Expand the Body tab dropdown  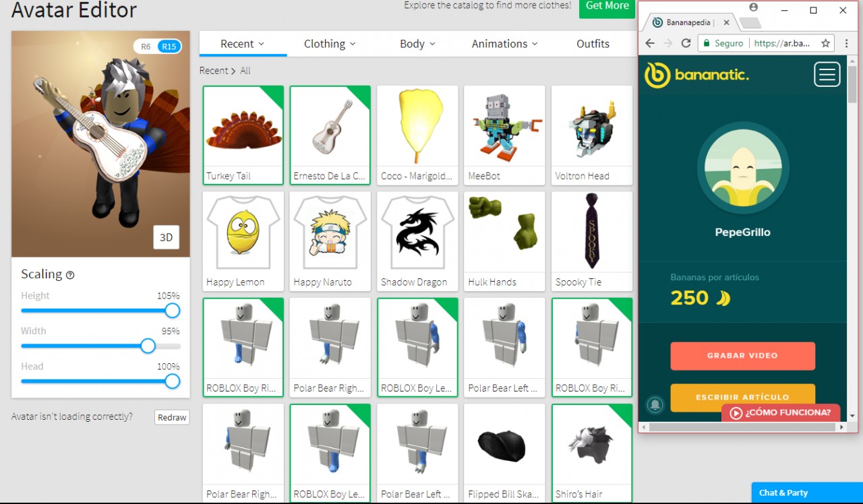tap(417, 44)
